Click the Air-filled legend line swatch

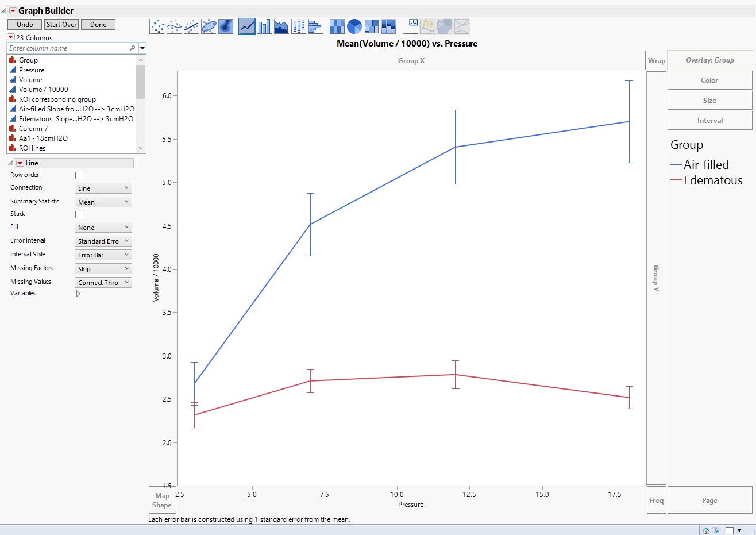676,165
